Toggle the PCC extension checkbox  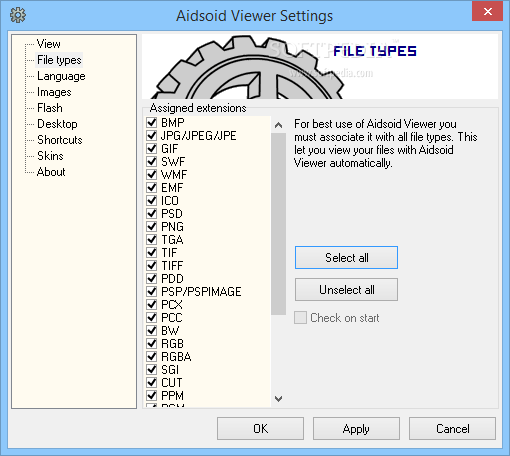click(152, 317)
